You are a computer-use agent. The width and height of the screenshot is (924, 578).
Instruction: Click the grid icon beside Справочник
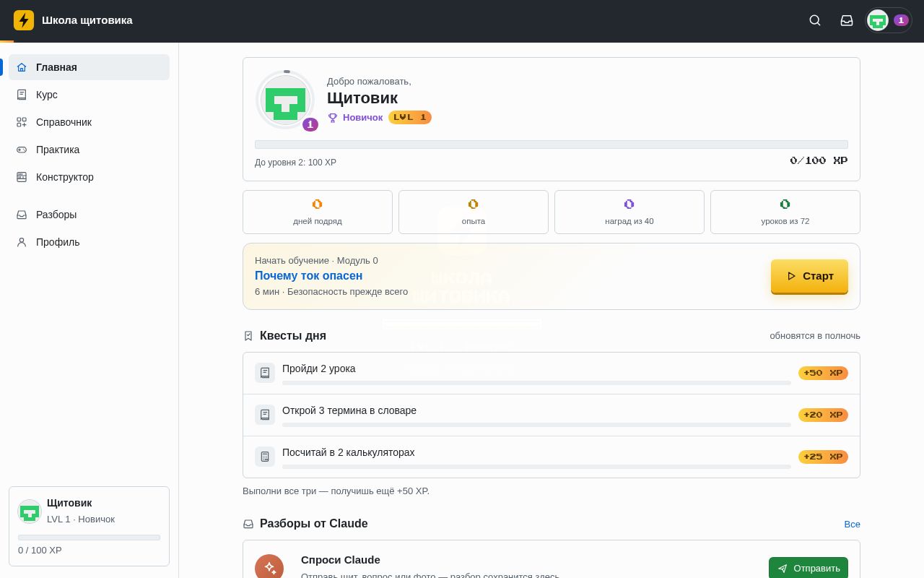tap(22, 122)
